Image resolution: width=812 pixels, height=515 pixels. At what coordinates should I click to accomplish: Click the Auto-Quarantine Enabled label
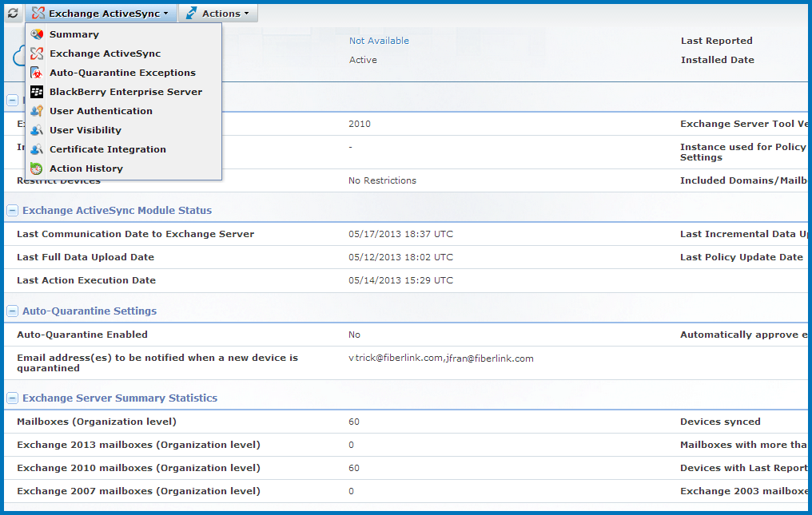[x=82, y=335]
